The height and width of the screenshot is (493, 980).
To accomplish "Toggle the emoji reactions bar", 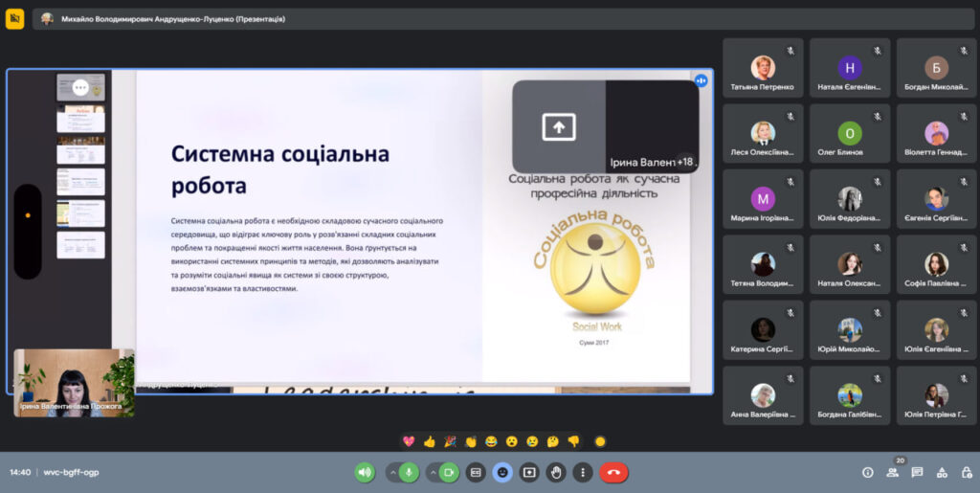I will tap(502, 472).
